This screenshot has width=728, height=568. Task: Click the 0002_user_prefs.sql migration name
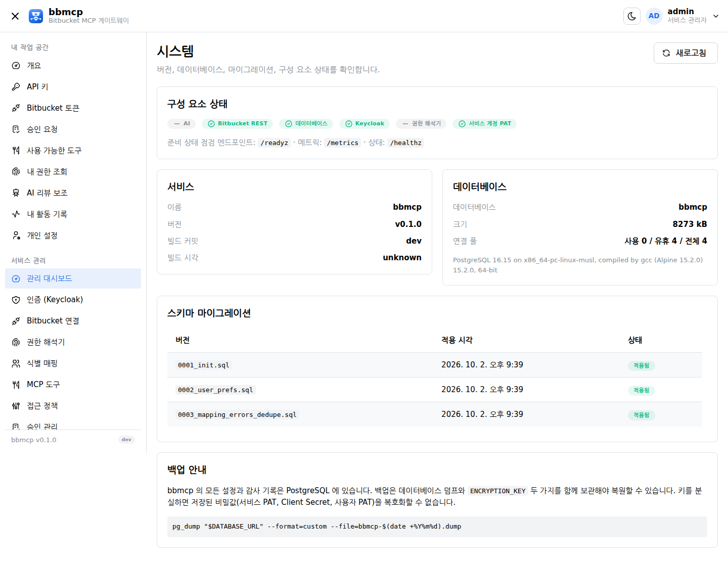(x=215, y=390)
